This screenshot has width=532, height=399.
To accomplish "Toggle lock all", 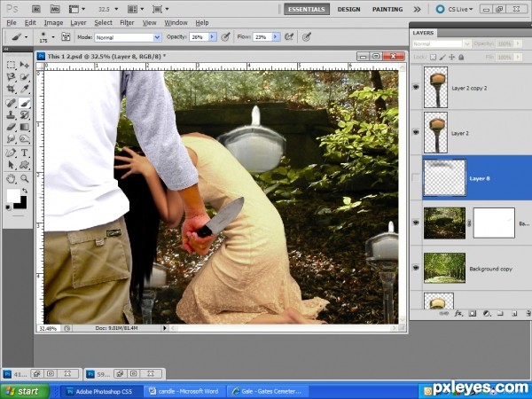I will (x=461, y=58).
